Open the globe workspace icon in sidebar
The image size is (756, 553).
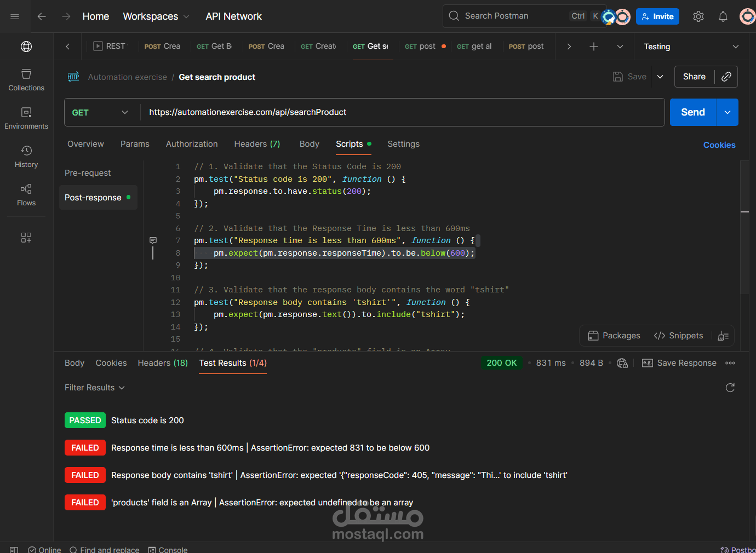click(x=26, y=47)
